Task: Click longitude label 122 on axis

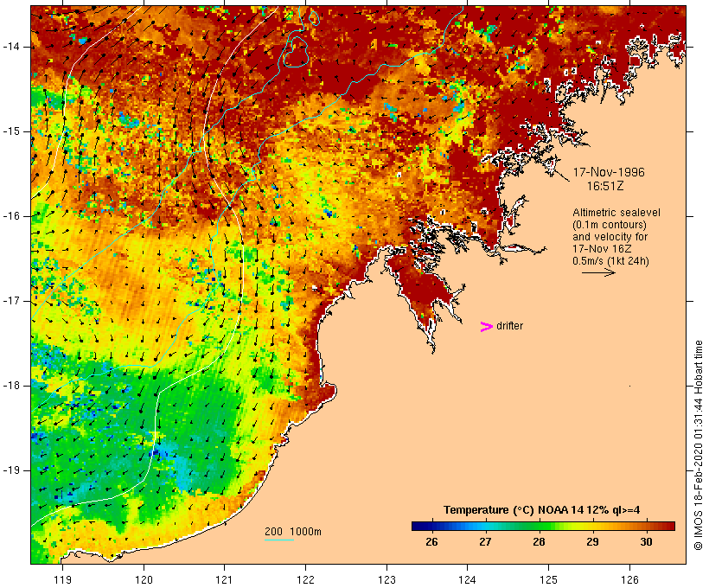Action: click(306, 579)
